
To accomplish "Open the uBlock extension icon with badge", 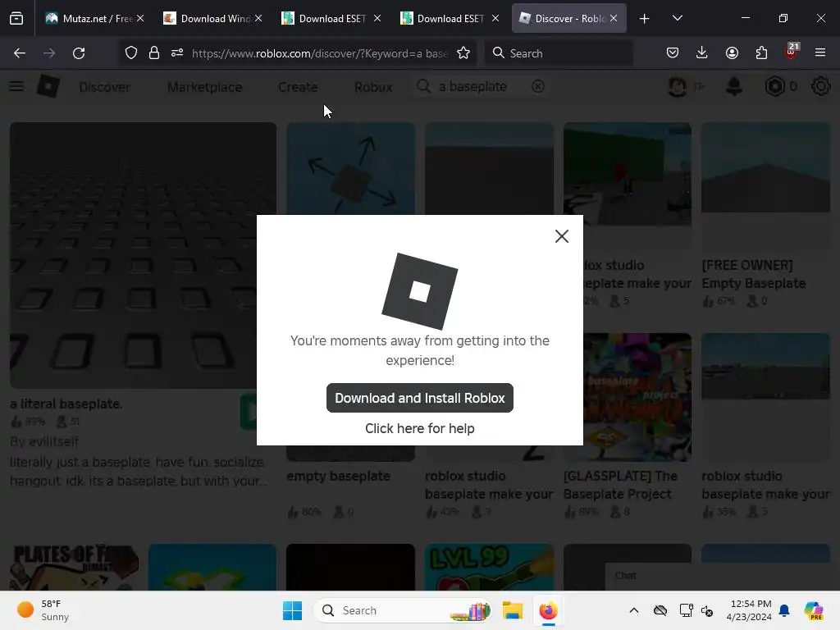I will pyautogui.click(x=791, y=52).
